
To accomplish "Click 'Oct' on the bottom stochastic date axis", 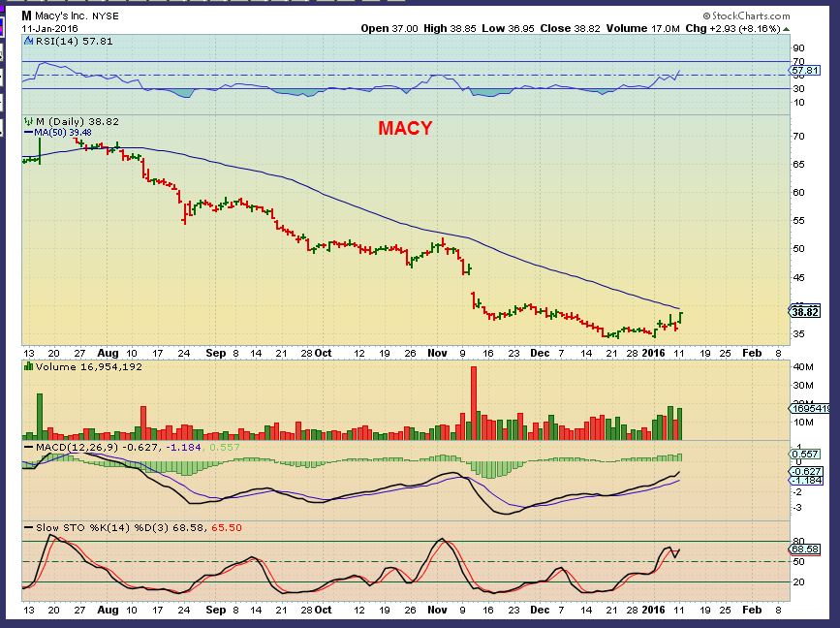I will [323, 610].
